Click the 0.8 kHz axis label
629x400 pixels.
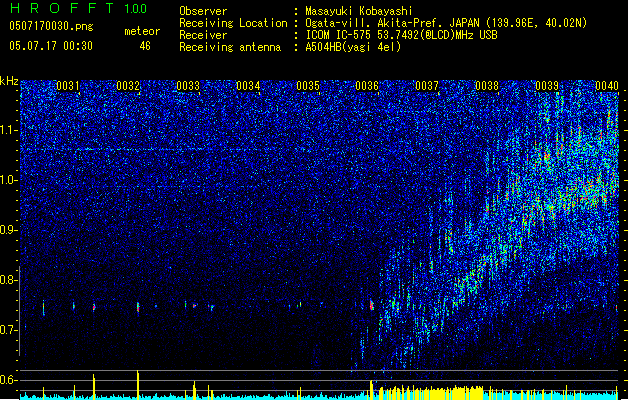click(9, 280)
